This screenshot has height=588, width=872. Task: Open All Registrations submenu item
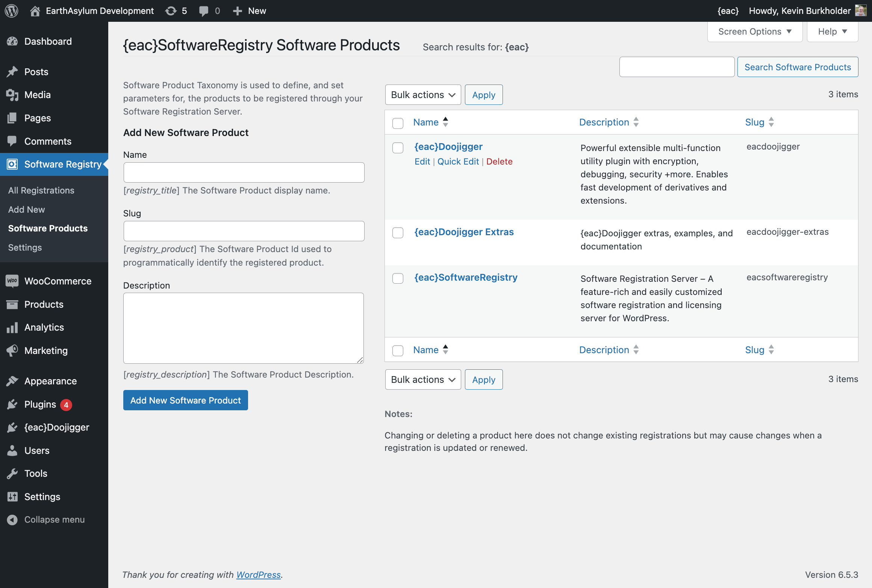41,190
